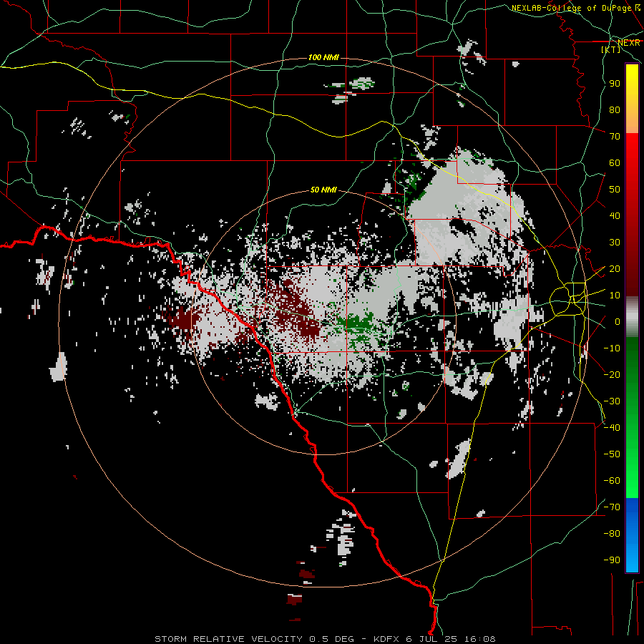The width and height of the screenshot is (644, 644).
Task: Click the "KDFX" radar station identifier
Action: point(386,639)
